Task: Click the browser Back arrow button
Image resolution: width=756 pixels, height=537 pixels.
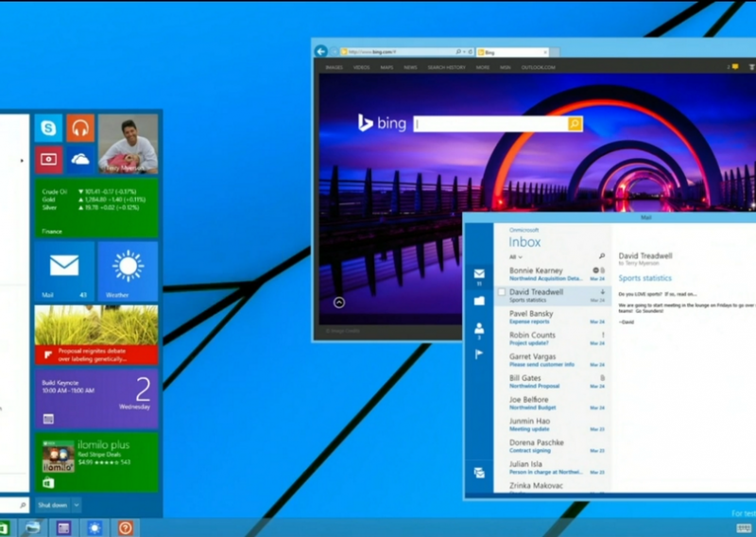Action: (320, 51)
